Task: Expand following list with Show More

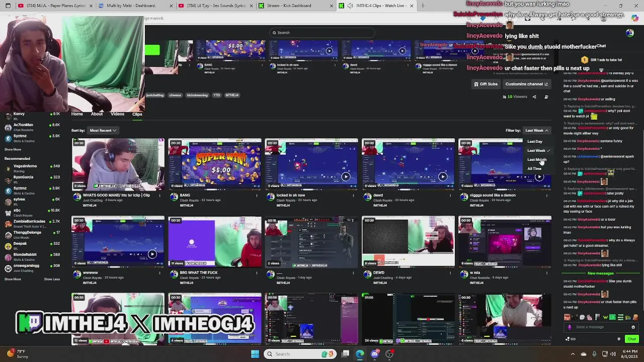Action: point(13,149)
